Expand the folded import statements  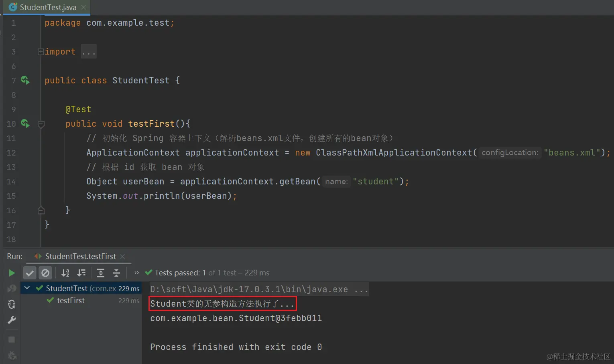tap(41, 52)
